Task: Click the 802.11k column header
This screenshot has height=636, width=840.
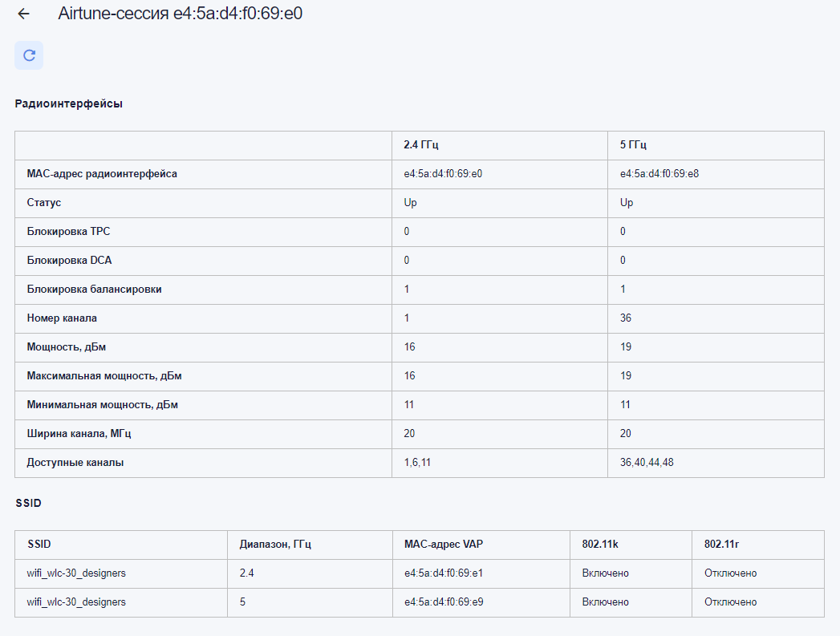Action: coord(600,545)
